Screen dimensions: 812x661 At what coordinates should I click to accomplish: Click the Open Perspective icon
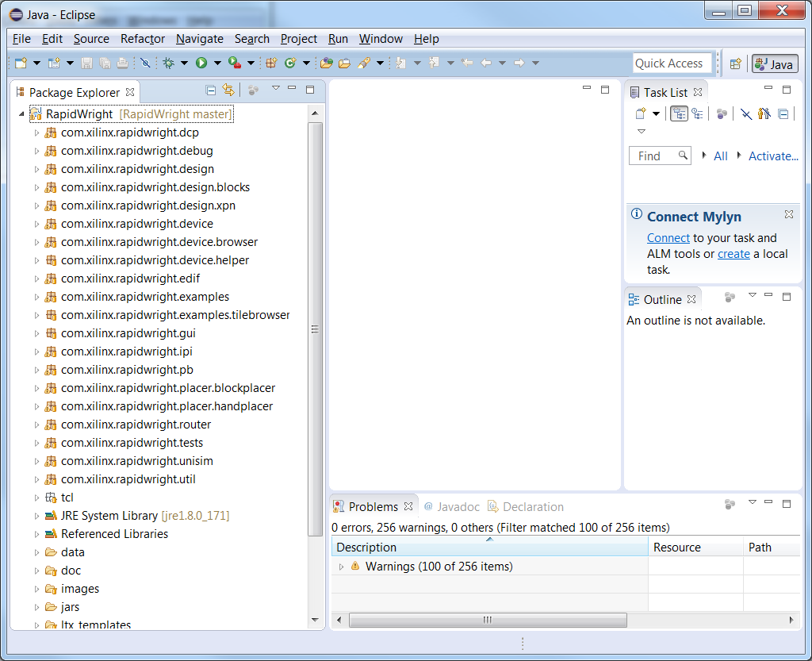(735, 63)
